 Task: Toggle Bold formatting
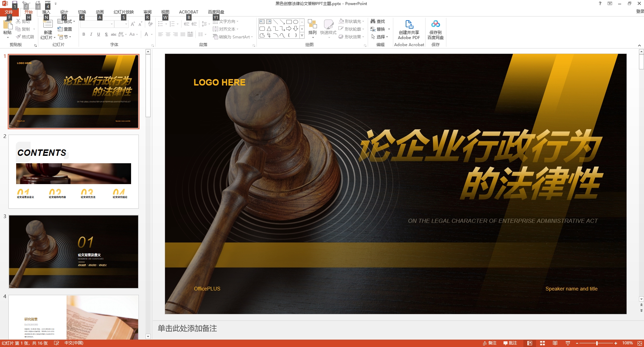tap(84, 34)
